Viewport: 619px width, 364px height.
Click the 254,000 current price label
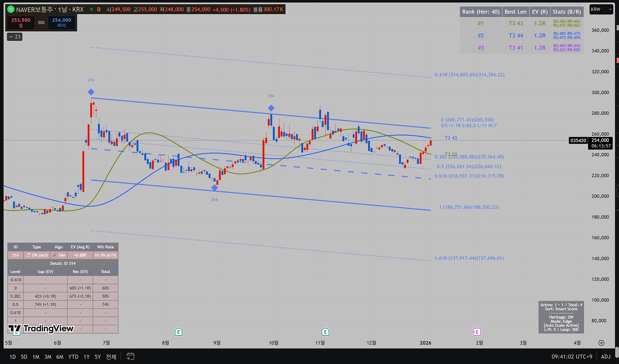(600, 140)
